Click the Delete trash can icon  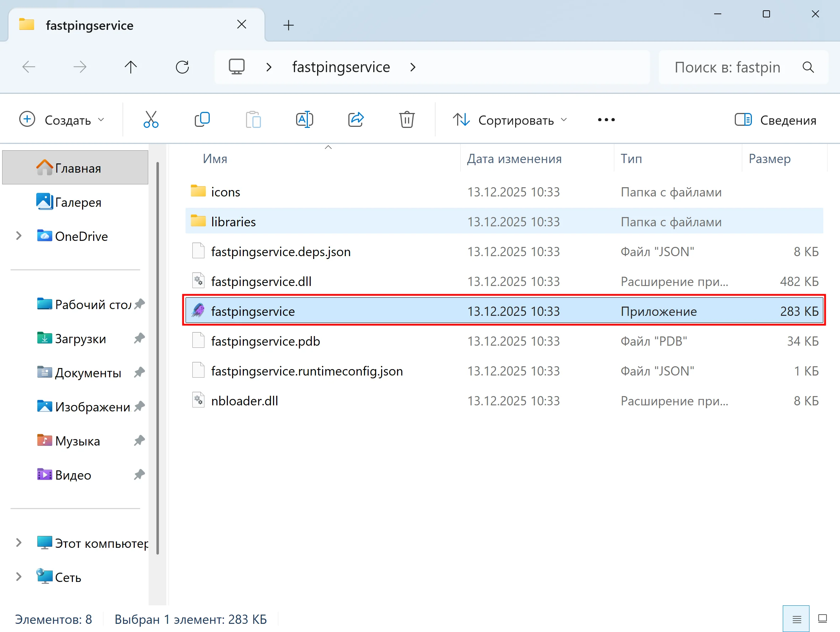tap(406, 120)
